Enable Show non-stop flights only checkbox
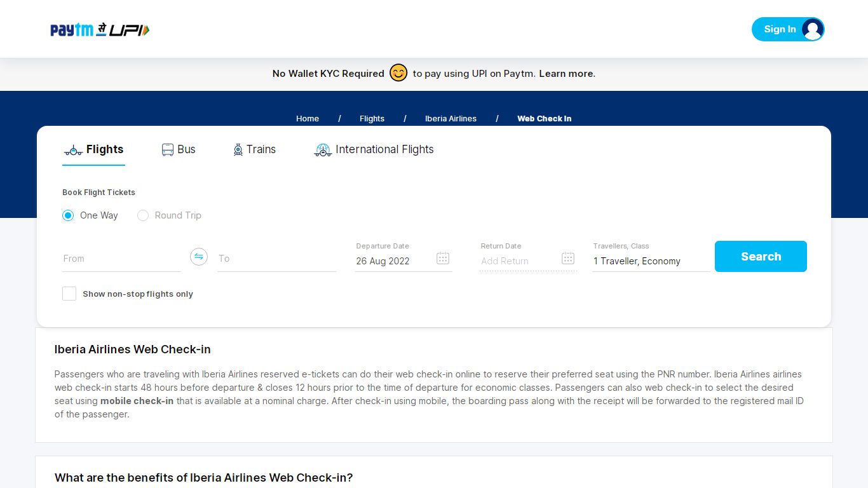868x488 pixels. pyautogui.click(x=69, y=294)
